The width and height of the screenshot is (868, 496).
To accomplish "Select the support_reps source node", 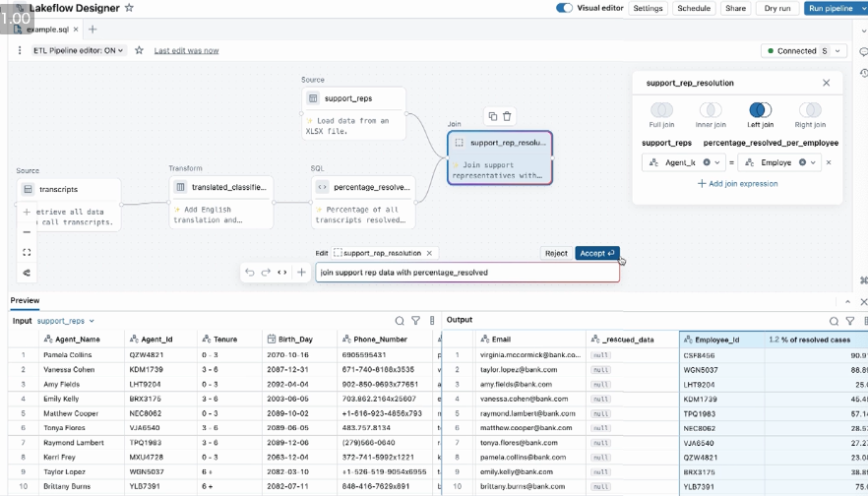I will (x=353, y=113).
